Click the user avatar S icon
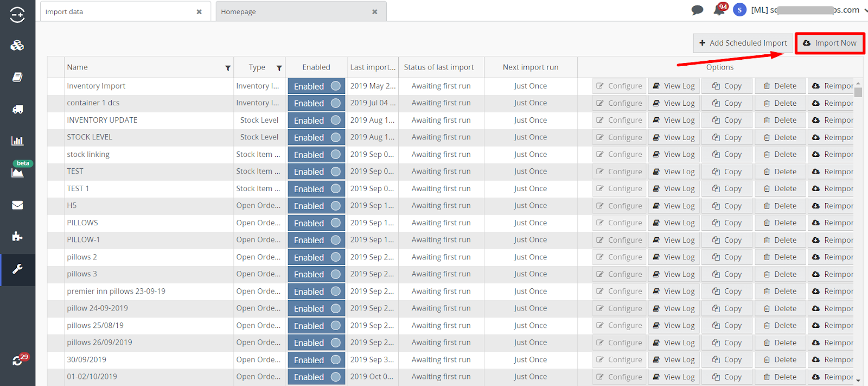This screenshot has width=868, height=386. point(739,10)
